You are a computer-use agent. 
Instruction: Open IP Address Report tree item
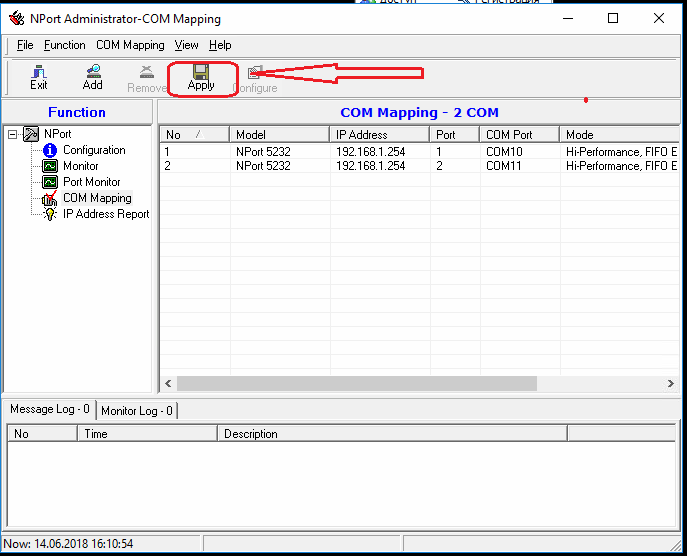[105, 214]
